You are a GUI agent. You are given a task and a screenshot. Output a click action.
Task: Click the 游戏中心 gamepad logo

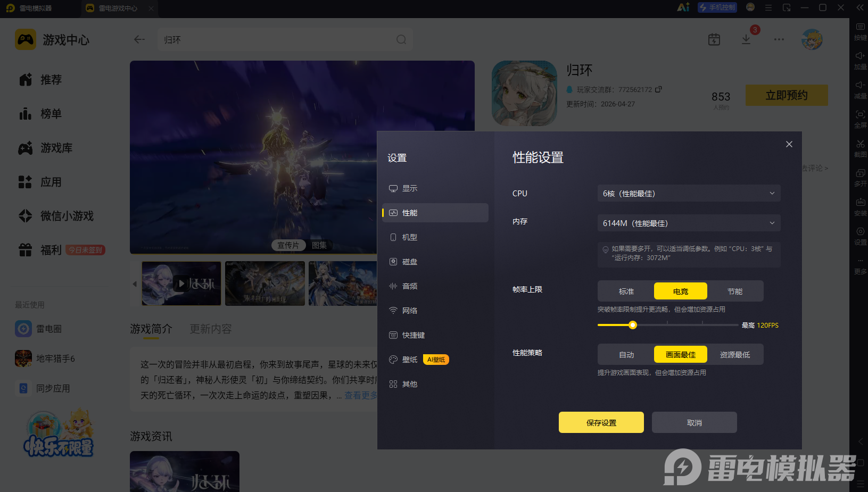point(26,39)
